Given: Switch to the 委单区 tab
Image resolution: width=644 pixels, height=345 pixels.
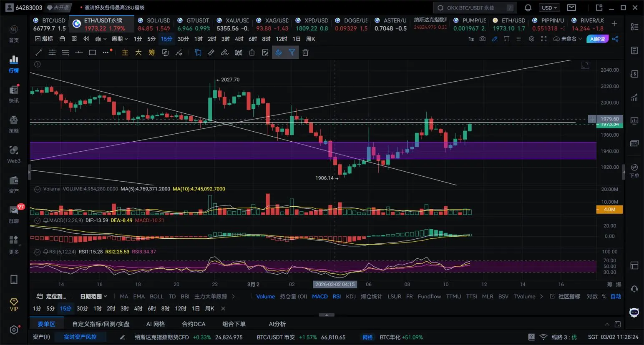Looking at the screenshot, I should tap(46, 324).
